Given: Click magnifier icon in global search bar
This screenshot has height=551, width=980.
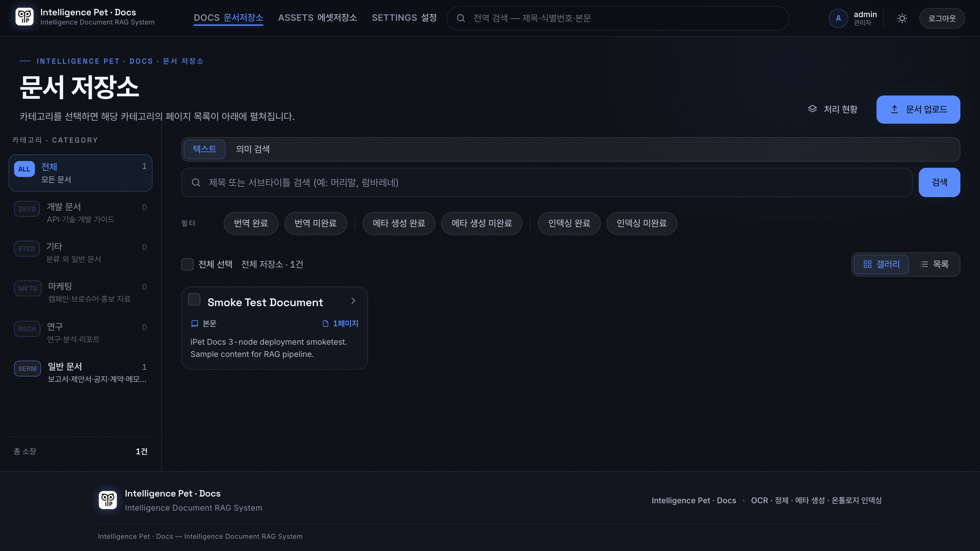Looking at the screenshot, I should (461, 18).
